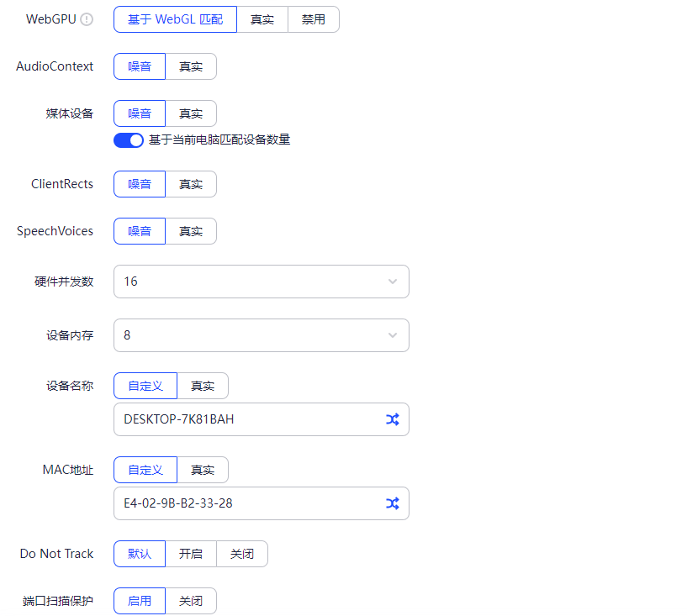Pick 真实 for SpeechVoices
Viewport: 687px width, 616px height.
tap(191, 231)
